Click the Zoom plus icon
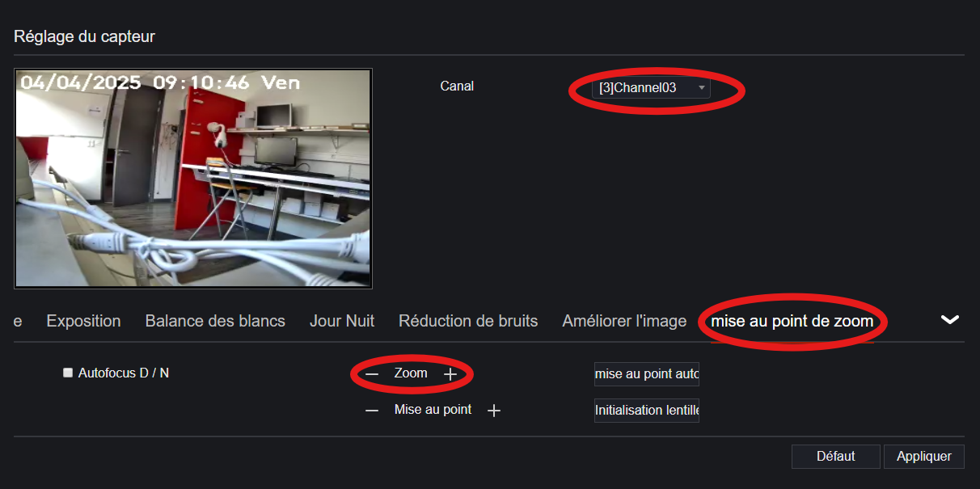This screenshot has width=980, height=489. pos(451,374)
